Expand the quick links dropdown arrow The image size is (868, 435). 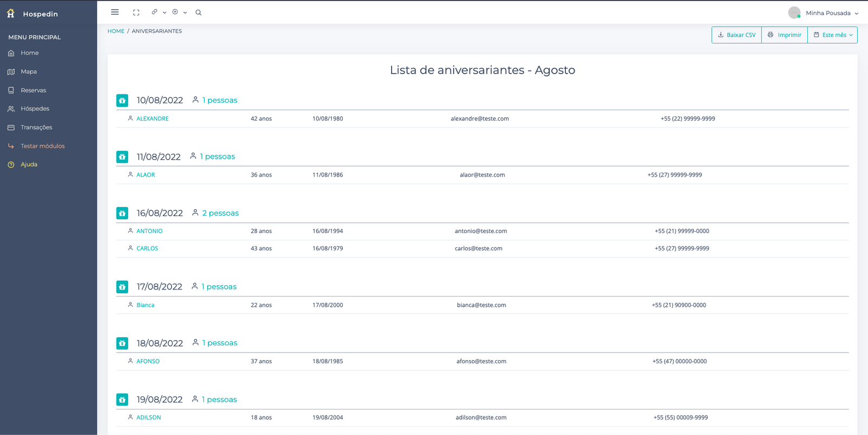[x=164, y=12]
